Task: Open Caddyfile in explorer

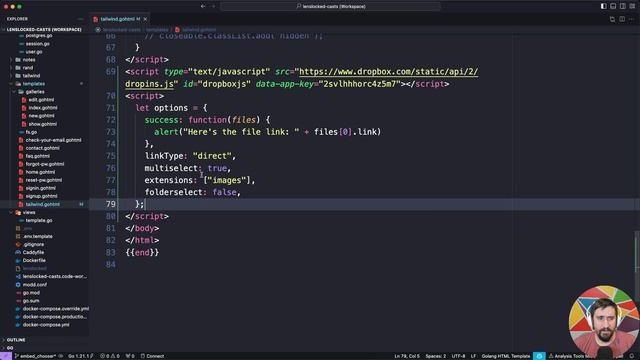Action: pyautogui.click(x=33, y=252)
